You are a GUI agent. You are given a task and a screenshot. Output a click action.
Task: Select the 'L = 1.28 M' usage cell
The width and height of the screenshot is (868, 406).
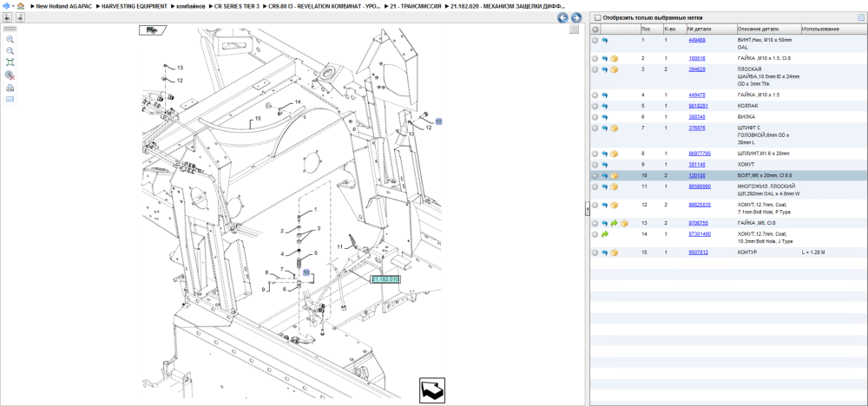click(x=813, y=252)
